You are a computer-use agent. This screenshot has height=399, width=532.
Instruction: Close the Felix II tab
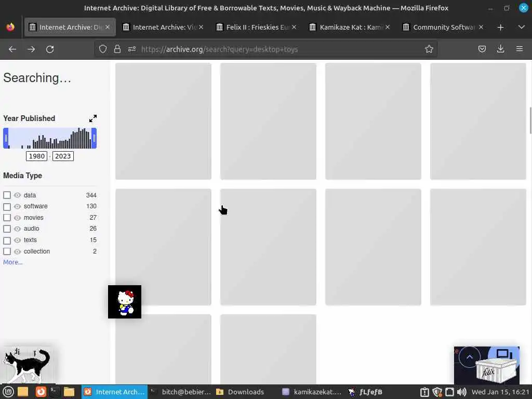[294, 27]
